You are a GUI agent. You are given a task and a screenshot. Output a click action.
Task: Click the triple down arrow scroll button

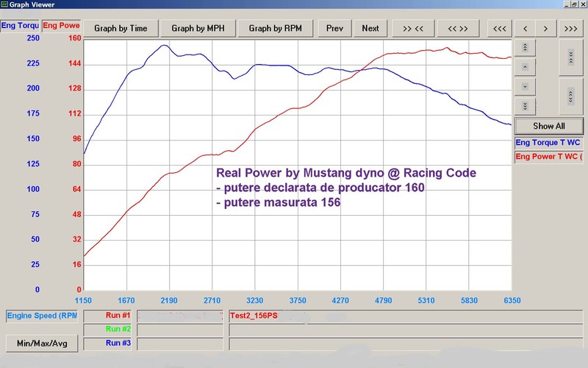coord(525,106)
